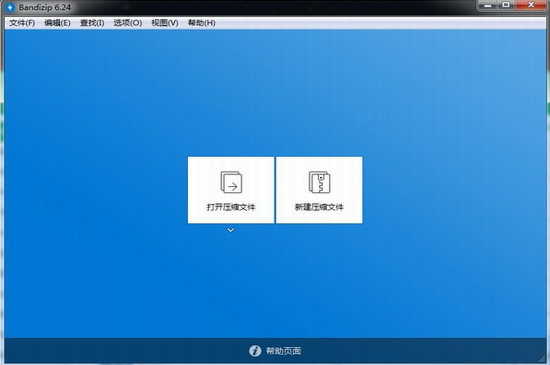This screenshot has width=550, height=365.
Task: Open the 视图(V) menu
Action: pos(165,23)
